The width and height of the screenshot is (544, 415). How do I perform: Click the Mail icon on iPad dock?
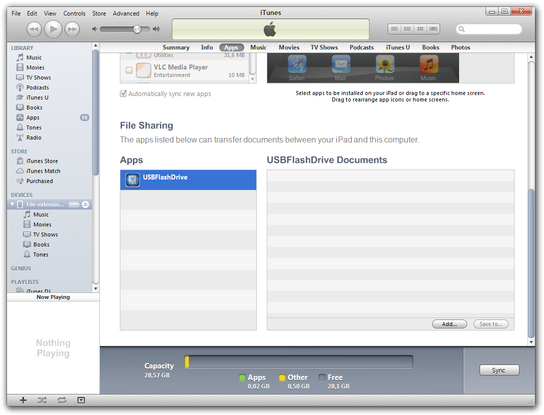tap(341, 65)
